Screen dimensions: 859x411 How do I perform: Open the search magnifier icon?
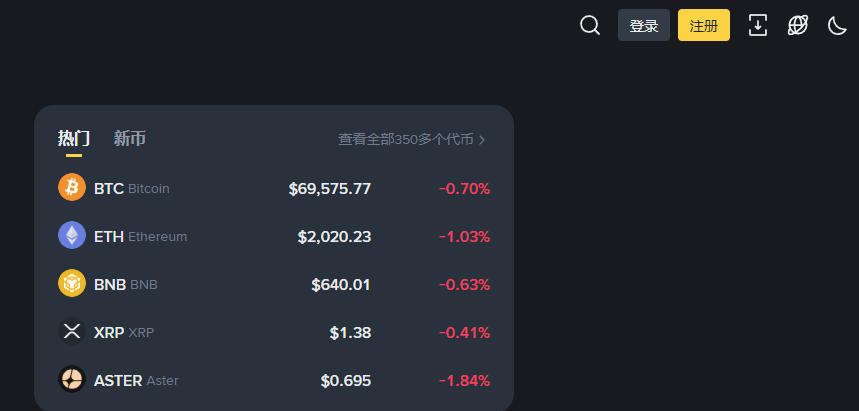click(590, 25)
